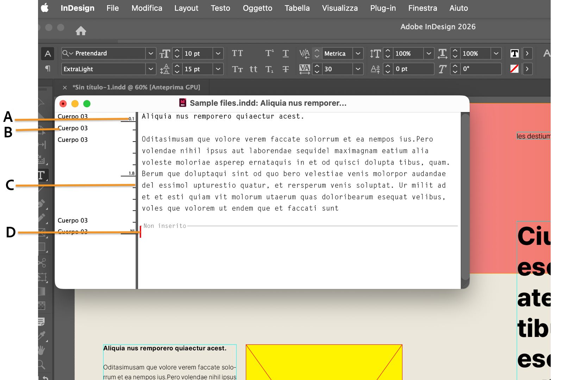Toggle Subscript formatting
This screenshot has width=588, height=380.
pos(269,69)
